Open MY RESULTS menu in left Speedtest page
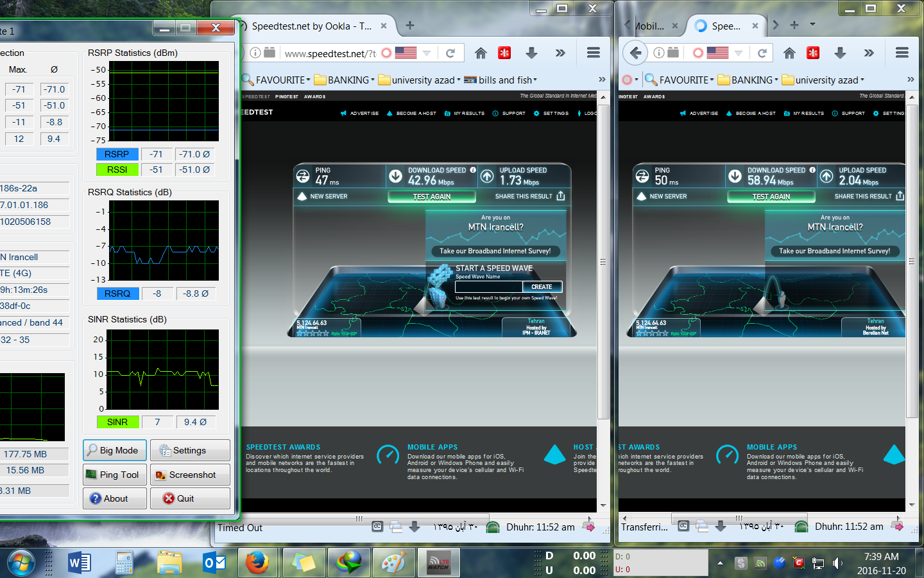This screenshot has height=578, width=924. [x=465, y=113]
